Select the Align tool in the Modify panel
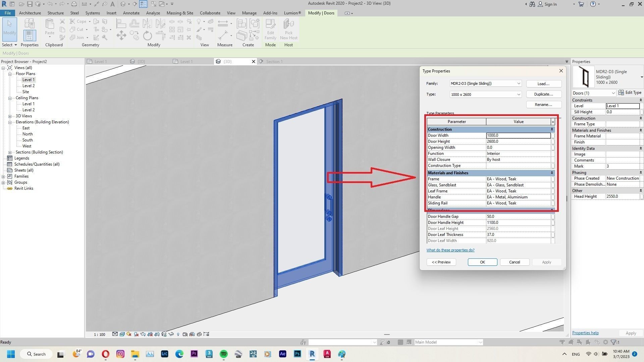 [x=121, y=23]
